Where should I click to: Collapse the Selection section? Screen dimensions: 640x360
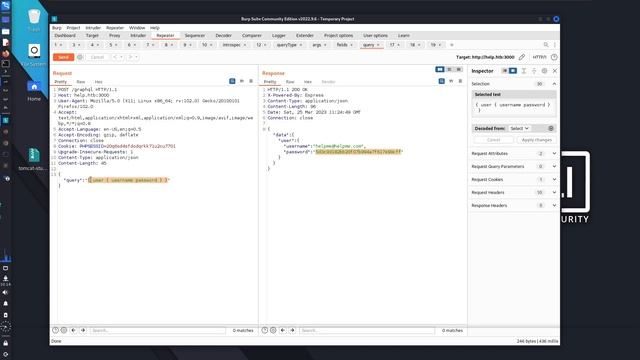(x=554, y=84)
